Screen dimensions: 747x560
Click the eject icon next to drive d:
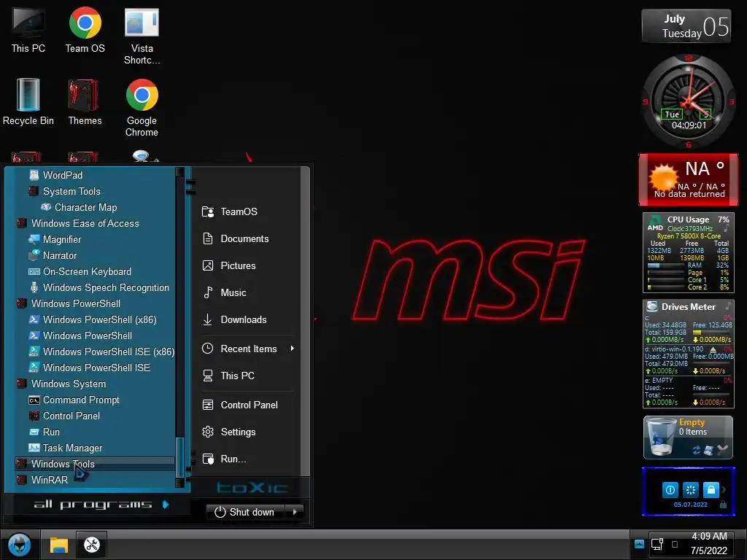713,349
